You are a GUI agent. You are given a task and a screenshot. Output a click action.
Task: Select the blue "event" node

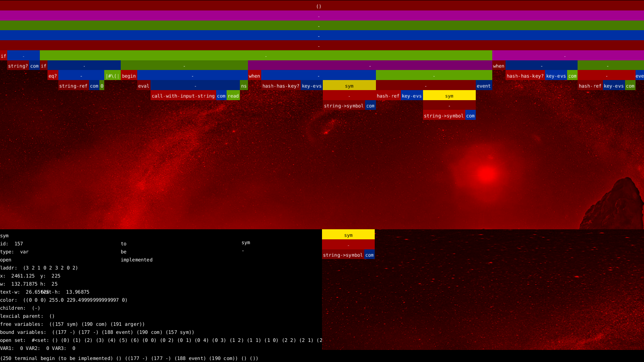click(x=483, y=86)
